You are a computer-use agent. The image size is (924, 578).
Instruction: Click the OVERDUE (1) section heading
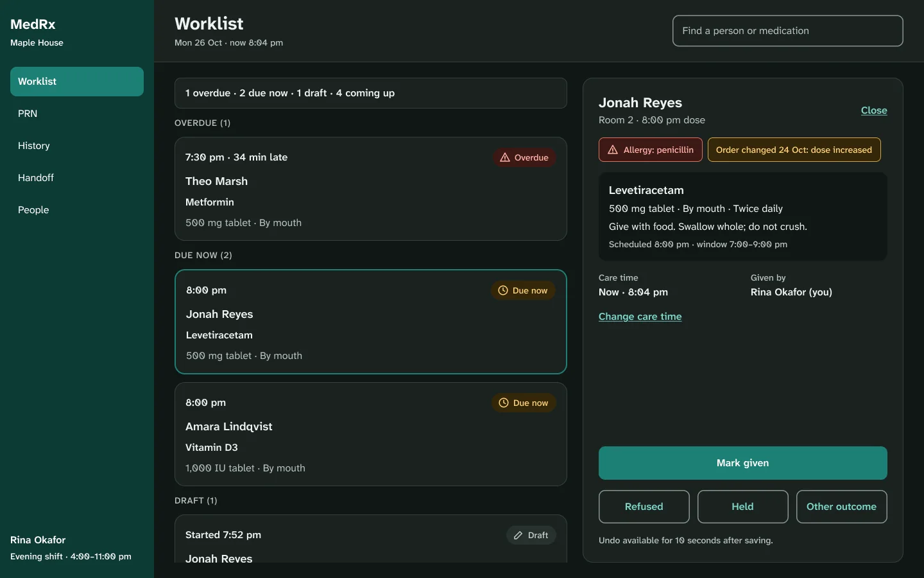(203, 123)
